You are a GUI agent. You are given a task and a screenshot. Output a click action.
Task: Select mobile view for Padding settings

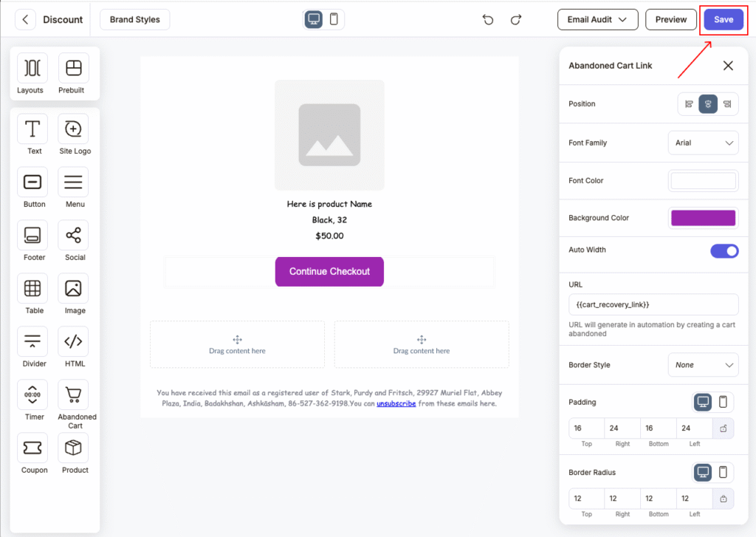click(723, 402)
